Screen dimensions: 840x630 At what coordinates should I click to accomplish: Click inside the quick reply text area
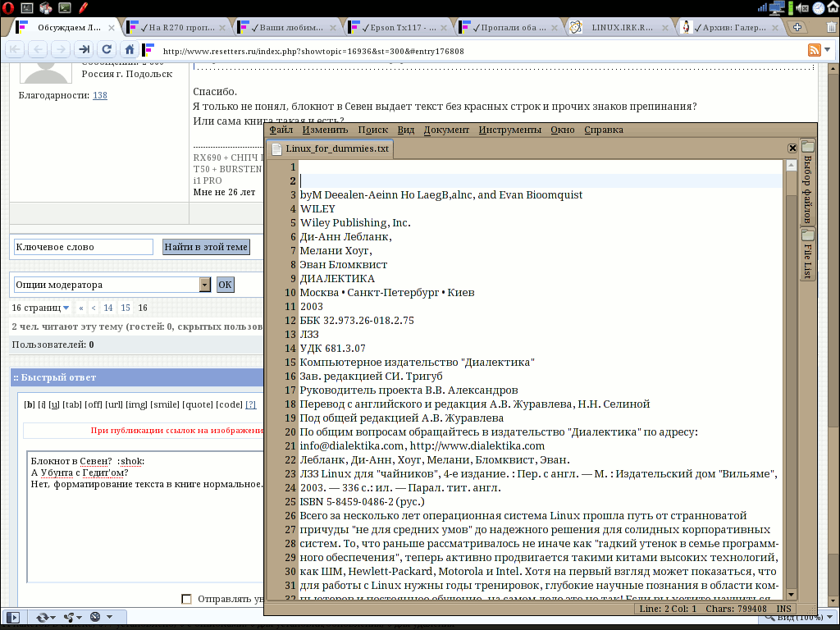[145, 517]
